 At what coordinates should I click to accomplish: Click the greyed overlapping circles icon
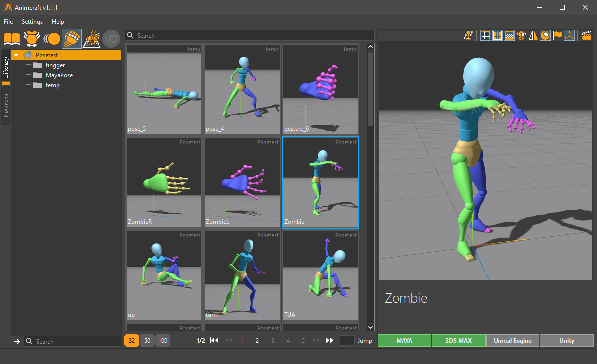(x=111, y=38)
